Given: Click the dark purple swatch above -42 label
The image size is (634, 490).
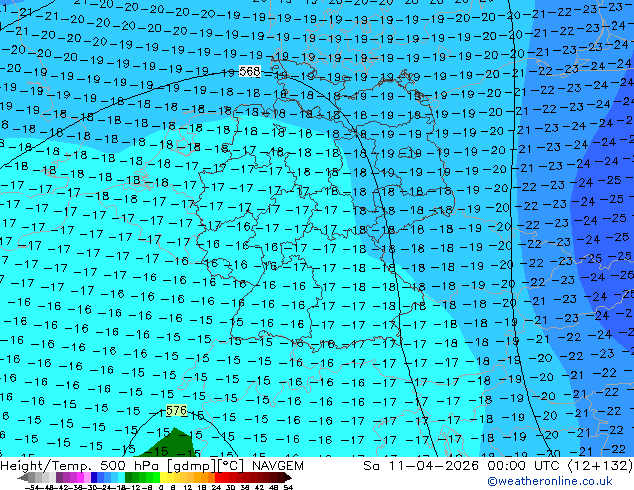Looking at the screenshot, I should coord(59,478).
